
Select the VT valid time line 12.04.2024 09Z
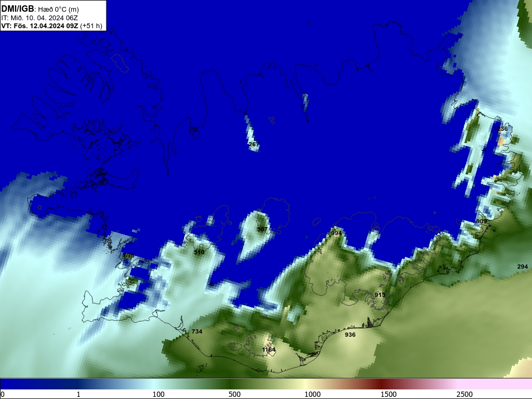[52, 26]
